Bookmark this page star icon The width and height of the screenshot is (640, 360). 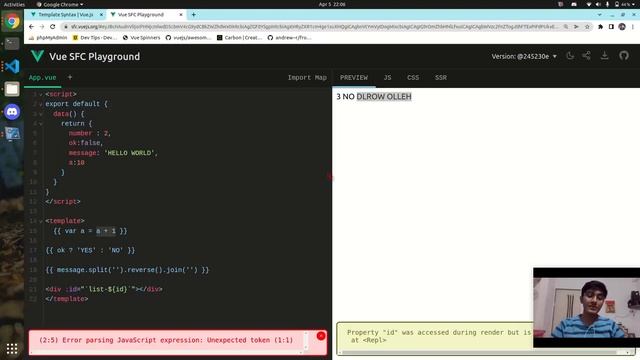587,27
